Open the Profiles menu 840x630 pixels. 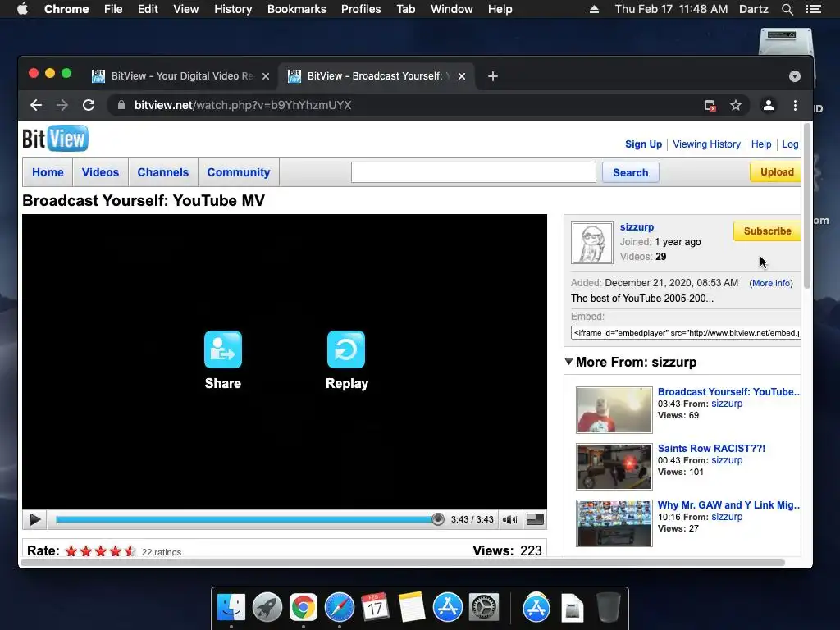(361, 9)
